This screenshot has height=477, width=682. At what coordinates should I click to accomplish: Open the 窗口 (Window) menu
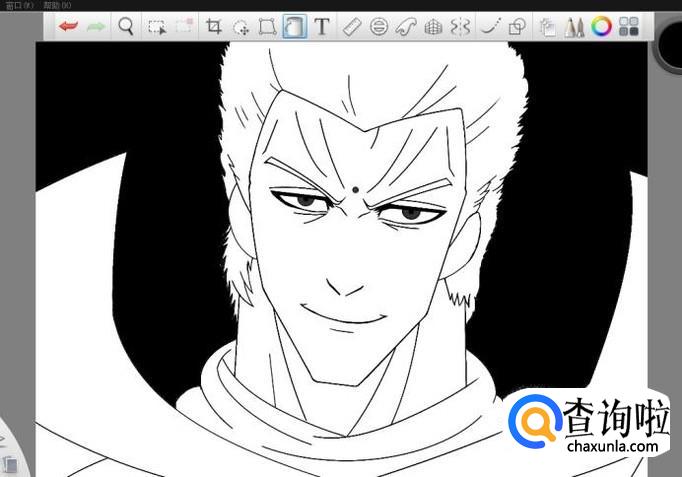point(19,5)
